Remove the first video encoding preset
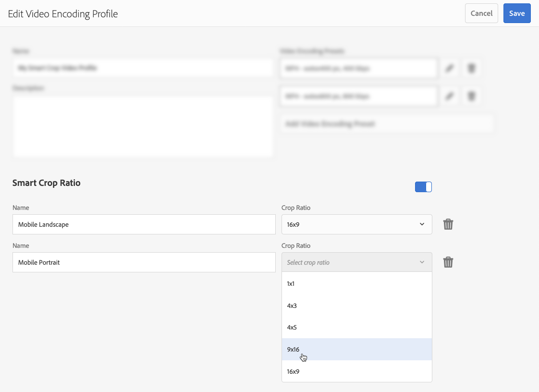This screenshot has width=539, height=392. point(472,69)
